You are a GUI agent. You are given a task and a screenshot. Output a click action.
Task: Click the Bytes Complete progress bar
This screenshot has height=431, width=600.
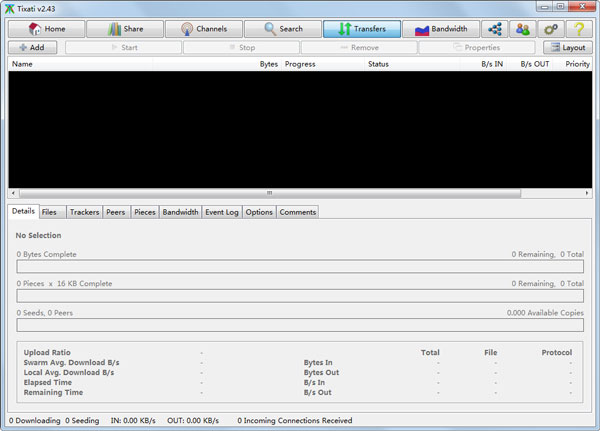pyautogui.click(x=300, y=266)
